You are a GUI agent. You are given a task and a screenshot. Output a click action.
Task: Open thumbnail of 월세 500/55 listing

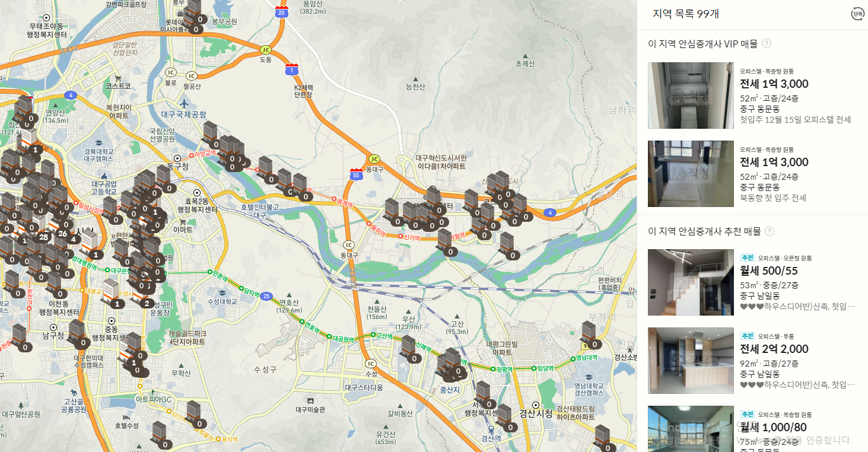click(691, 282)
